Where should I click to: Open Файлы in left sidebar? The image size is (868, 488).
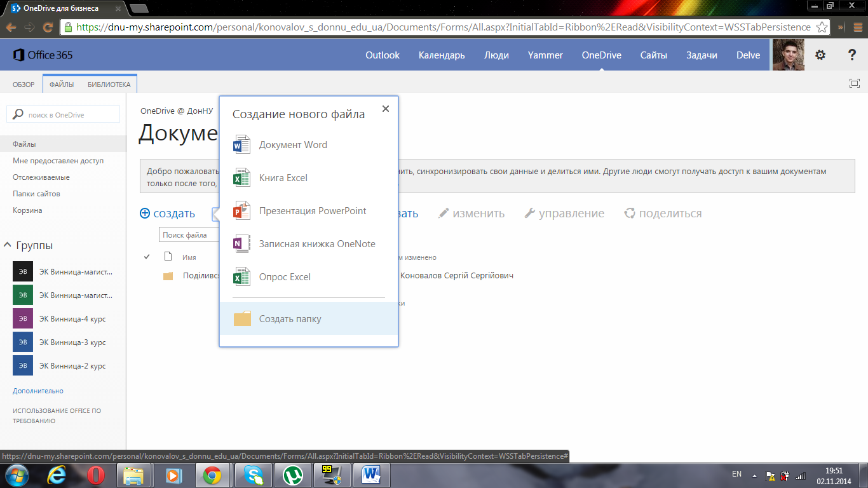coord(24,144)
